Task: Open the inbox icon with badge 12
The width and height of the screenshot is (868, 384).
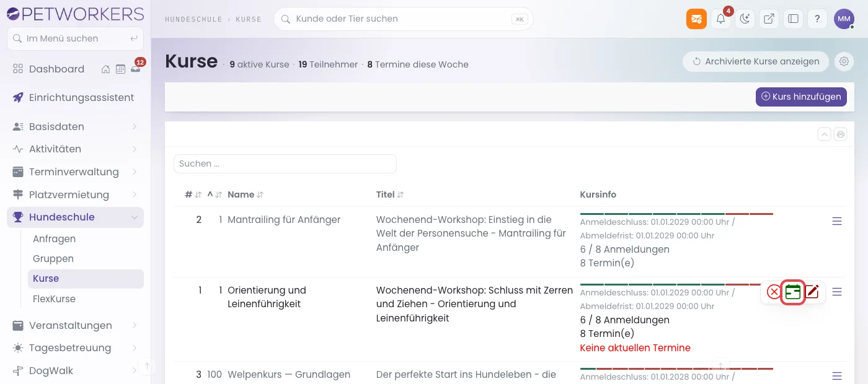Action: tap(135, 69)
